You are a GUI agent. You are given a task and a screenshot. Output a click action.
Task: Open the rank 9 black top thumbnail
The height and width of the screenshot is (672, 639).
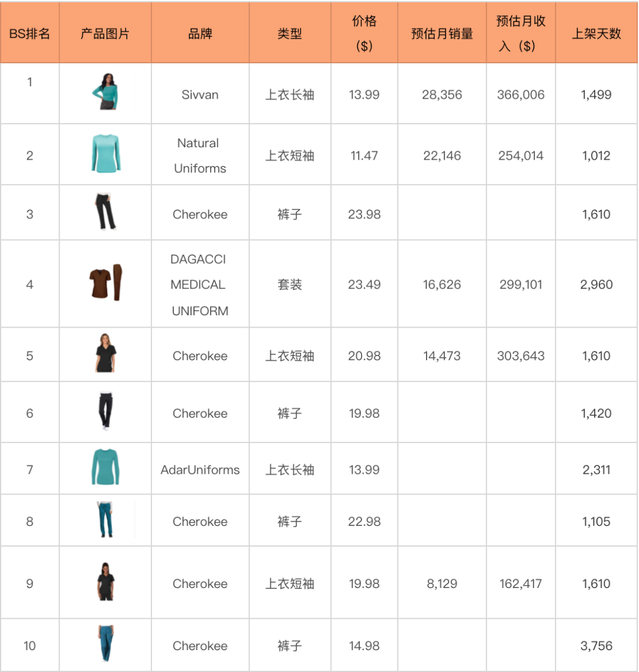[x=106, y=582]
